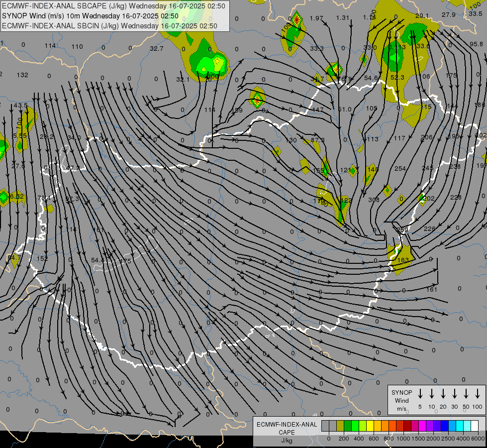
Task: Click the map value 51.0
Action: pos(344,110)
